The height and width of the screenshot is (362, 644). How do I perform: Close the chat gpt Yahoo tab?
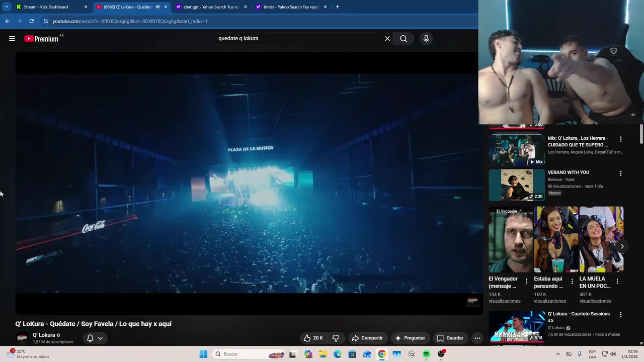coord(246,7)
